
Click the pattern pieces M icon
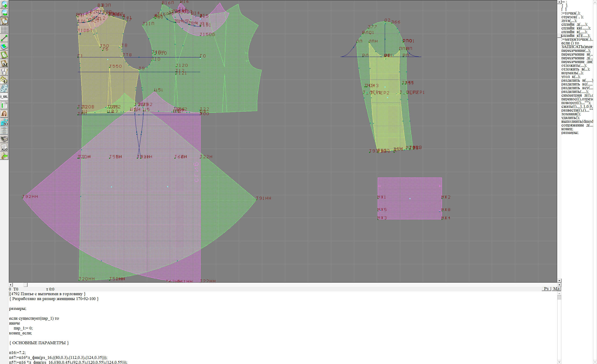[x=4, y=63]
